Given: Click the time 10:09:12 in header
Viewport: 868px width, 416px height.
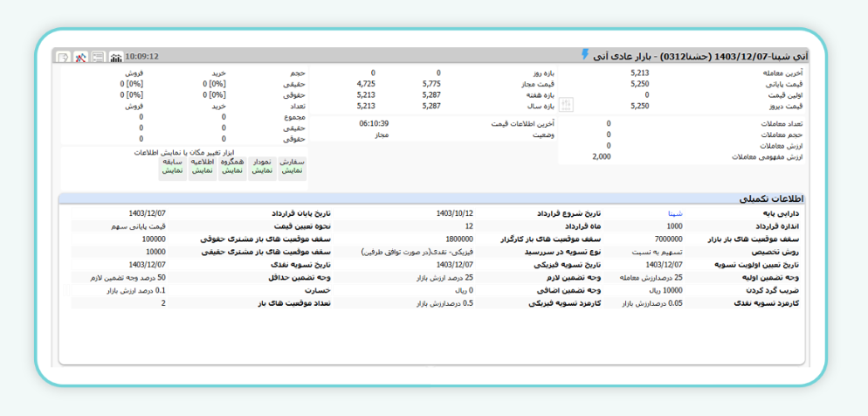Looking at the screenshot, I should [x=142, y=57].
